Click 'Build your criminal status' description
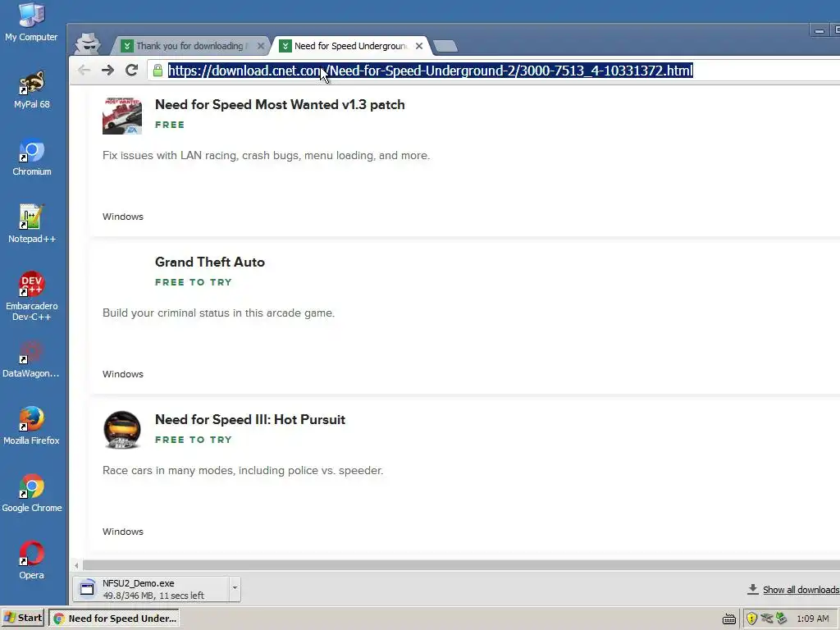The width and height of the screenshot is (840, 630). pyautogui.click(x=218, y=313)
